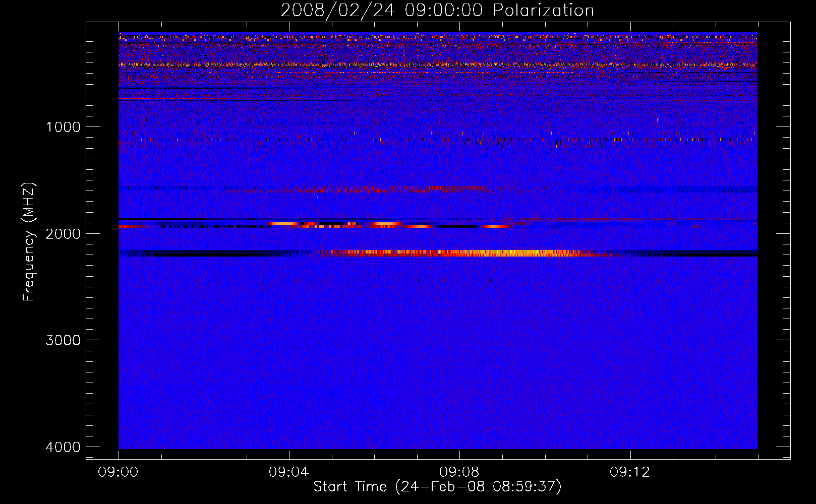Click the '09:00' time axis label

pyautogui.click(x=118, y=472)
